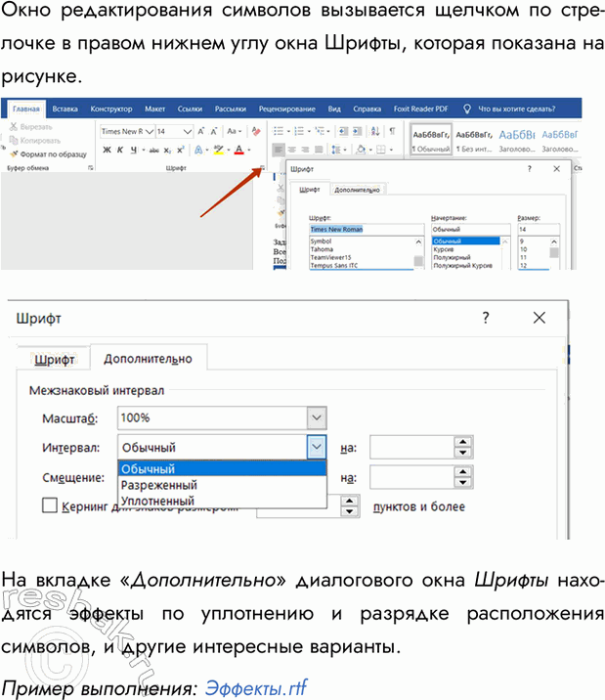Viewport: 605px width, 700px height.
Task: Decrease font size with smaller A icon
Action: [214, 131]
